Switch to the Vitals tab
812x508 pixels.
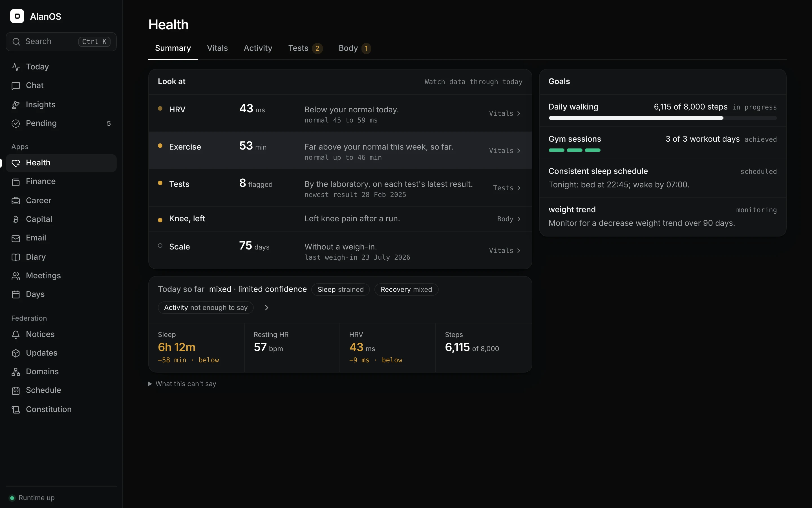217,48
